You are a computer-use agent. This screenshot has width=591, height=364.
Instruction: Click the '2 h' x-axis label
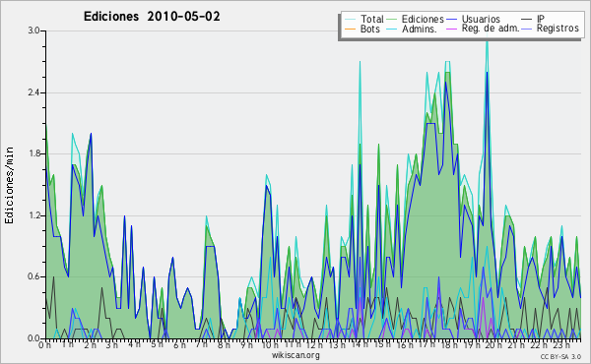(90, 345)
